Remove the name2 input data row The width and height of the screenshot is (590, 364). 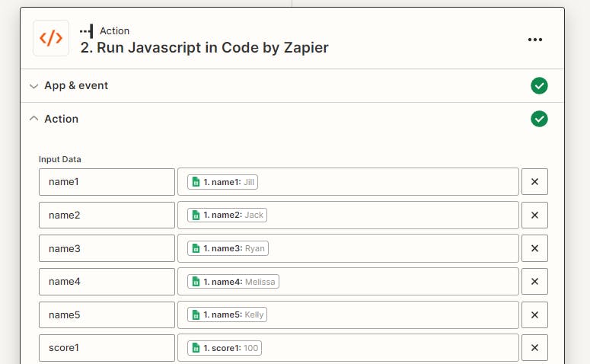pyautogui.click(x=534, y=215)
